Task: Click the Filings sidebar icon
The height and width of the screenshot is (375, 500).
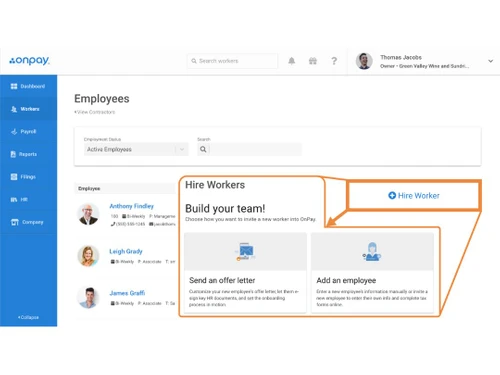Action: tap(14, 177)
